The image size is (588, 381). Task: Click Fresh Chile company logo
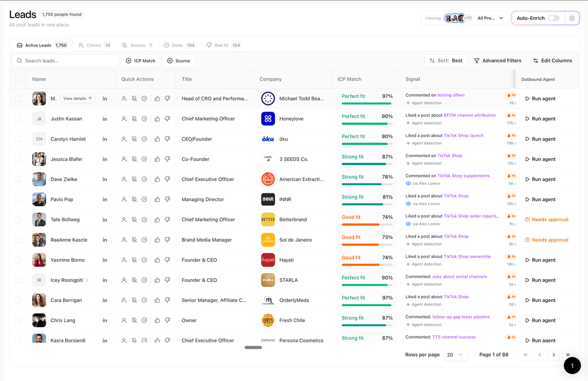pyautogui.click(x=268, y=321)
